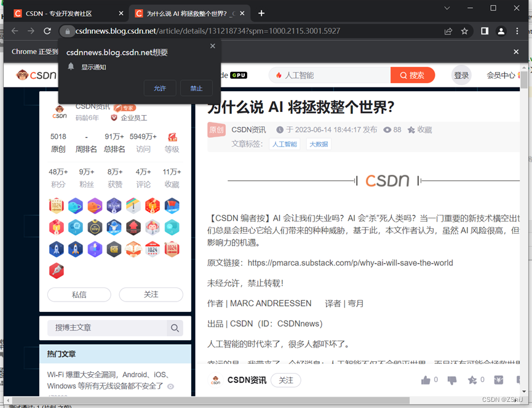The image size is (532, 408).
Task: Dislike the article with thumbs-down icon
Action: coord(452,380)
